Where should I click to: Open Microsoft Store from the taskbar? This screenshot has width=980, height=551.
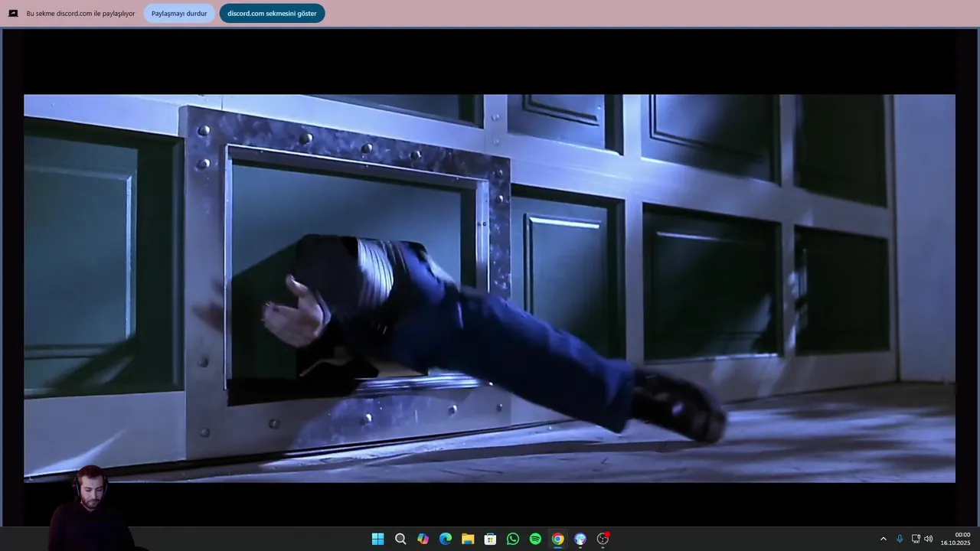tap(491, 539)
